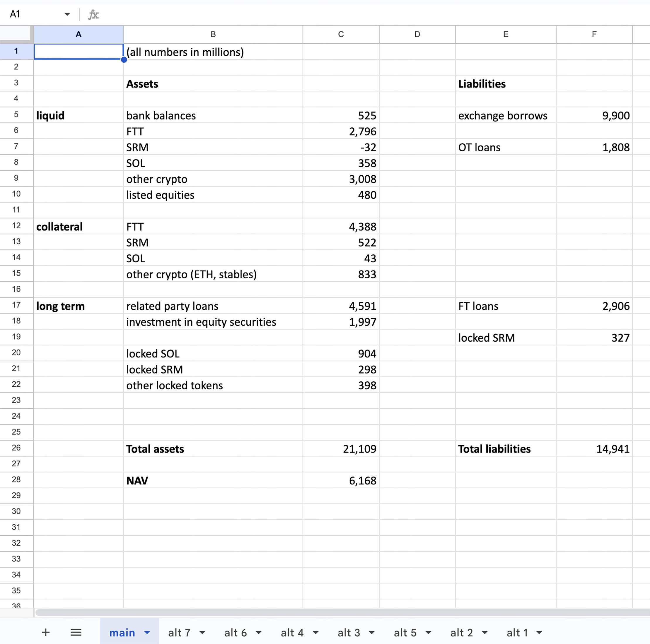Viewport: 650px width, 644px height.
Task: Switch to the alt 6 sheet tab
Action: [x=236, y=633]
